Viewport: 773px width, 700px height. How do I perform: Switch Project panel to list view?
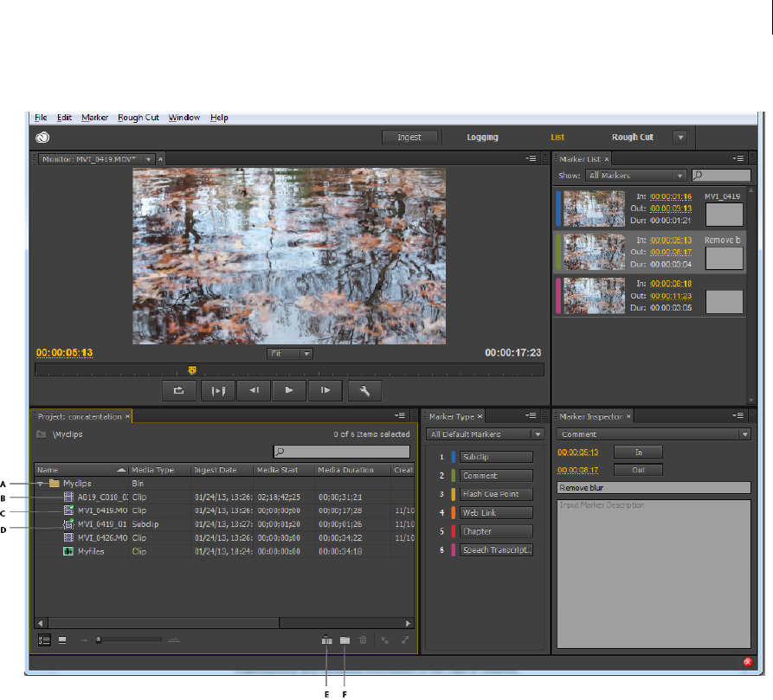(45, 640)
